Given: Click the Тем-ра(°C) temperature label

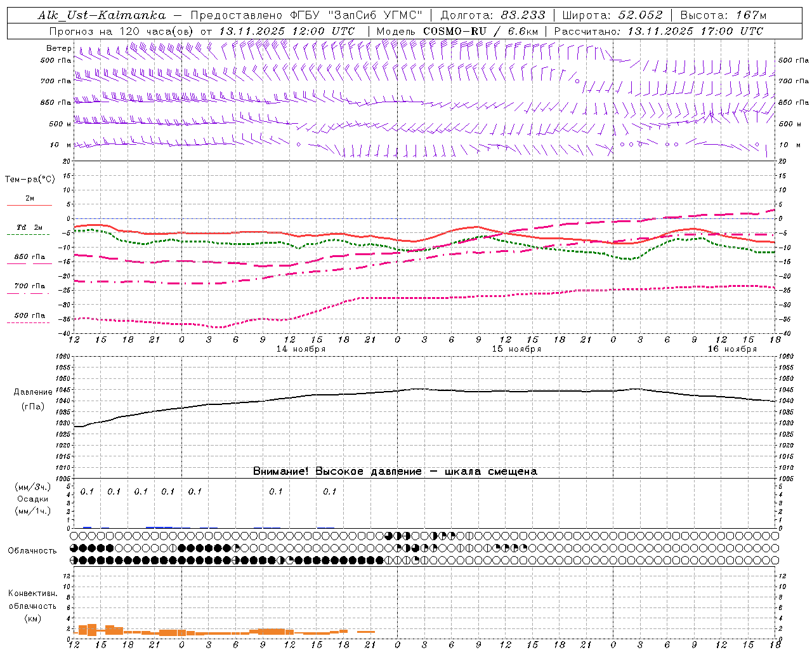Looking at the screenshot, I should tap(30, 180).
